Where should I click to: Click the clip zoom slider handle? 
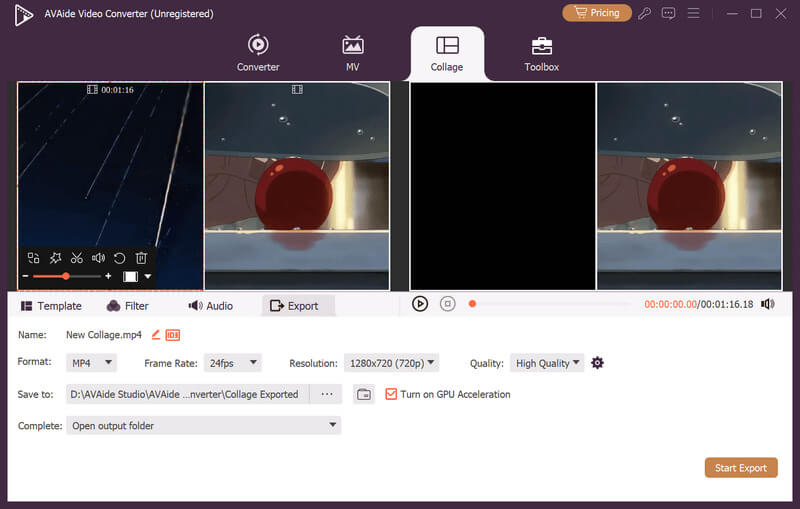(x=66, y=276)
